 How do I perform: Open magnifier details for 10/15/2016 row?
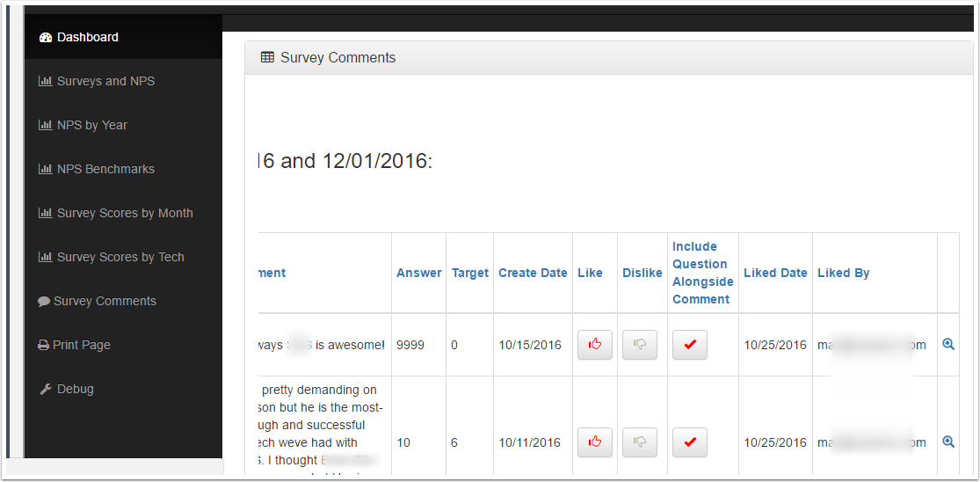(x=948, y=345)
